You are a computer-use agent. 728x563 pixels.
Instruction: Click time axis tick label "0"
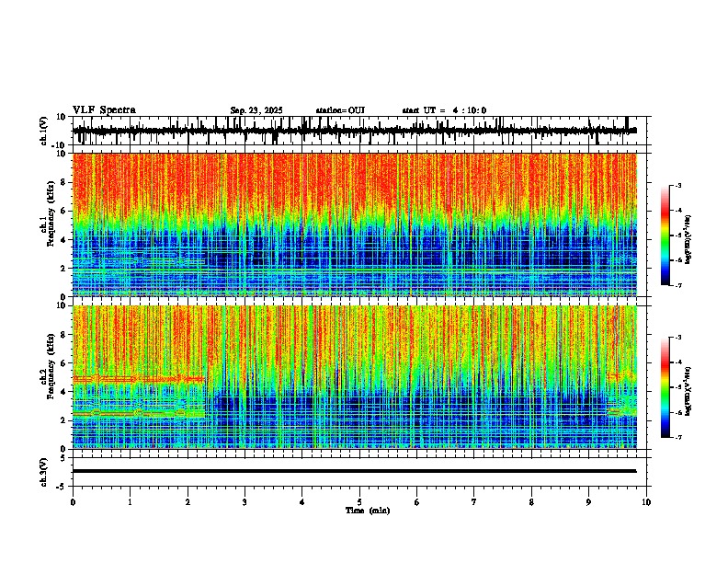73,502
